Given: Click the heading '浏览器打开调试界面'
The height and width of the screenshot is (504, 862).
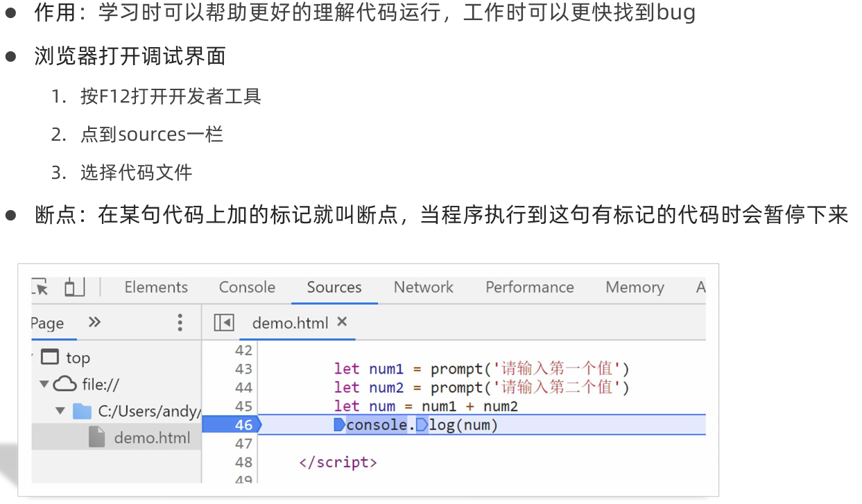Looking at the screenshot, I should (130, 56).
